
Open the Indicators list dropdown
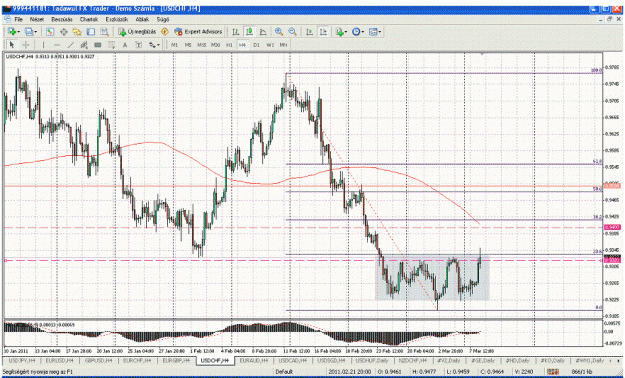coord(341,32)
